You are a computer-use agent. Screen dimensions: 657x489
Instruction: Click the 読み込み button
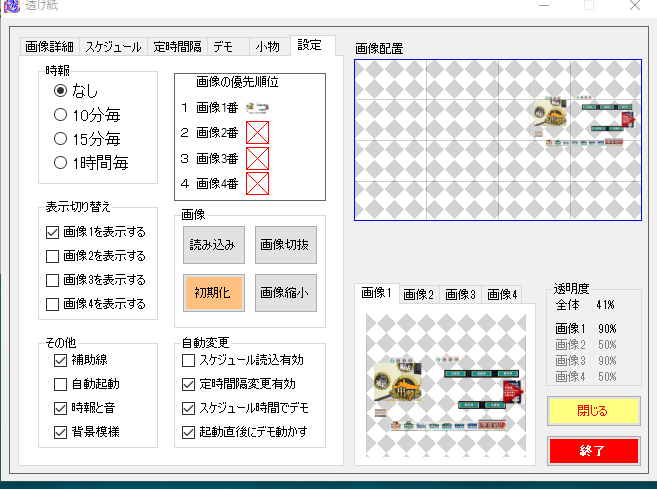coord(214,245)
